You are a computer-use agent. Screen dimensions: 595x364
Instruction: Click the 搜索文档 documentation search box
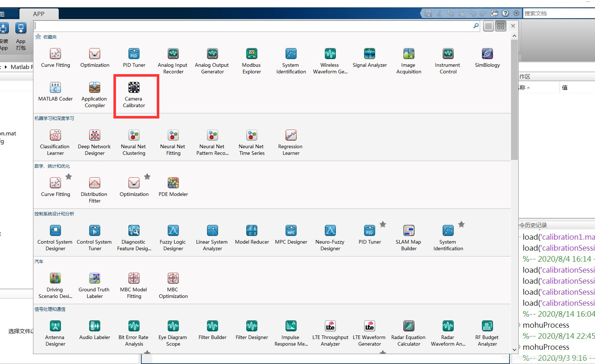(559, 14)
